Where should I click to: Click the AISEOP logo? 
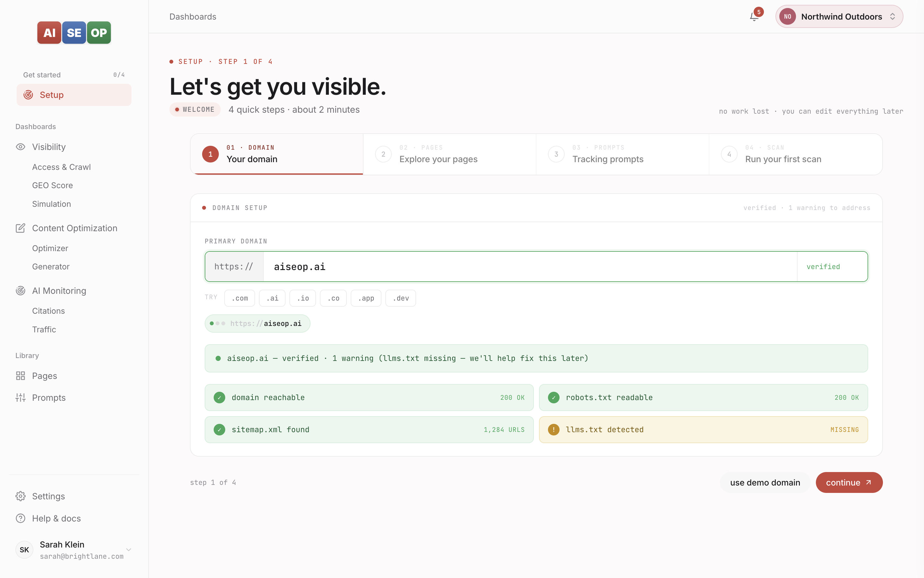pos(74,32)
